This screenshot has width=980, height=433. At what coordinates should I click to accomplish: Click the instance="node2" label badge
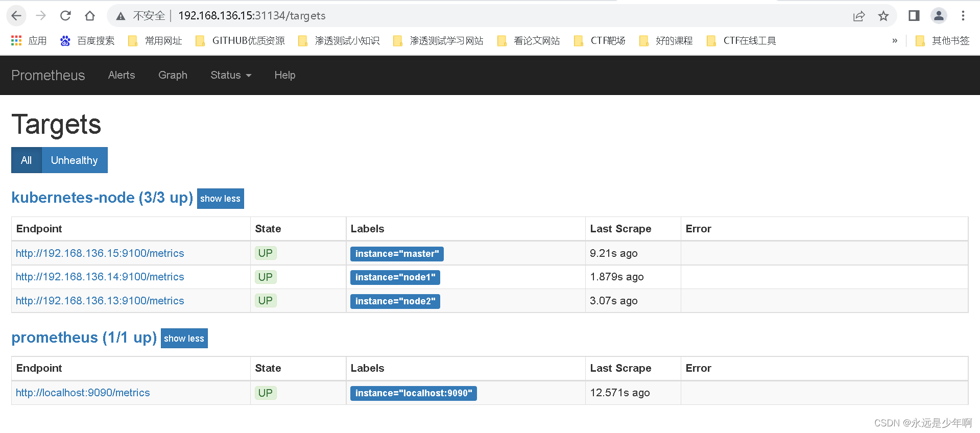[x=395, y=301]
